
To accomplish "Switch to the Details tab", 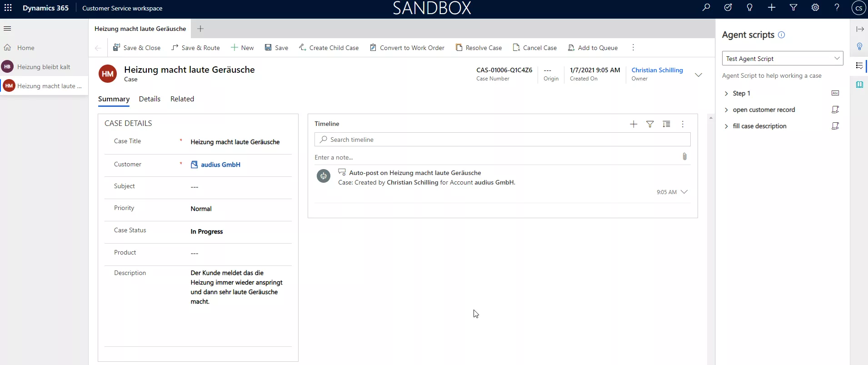I will pyautogui.click(x=150, y=99).
